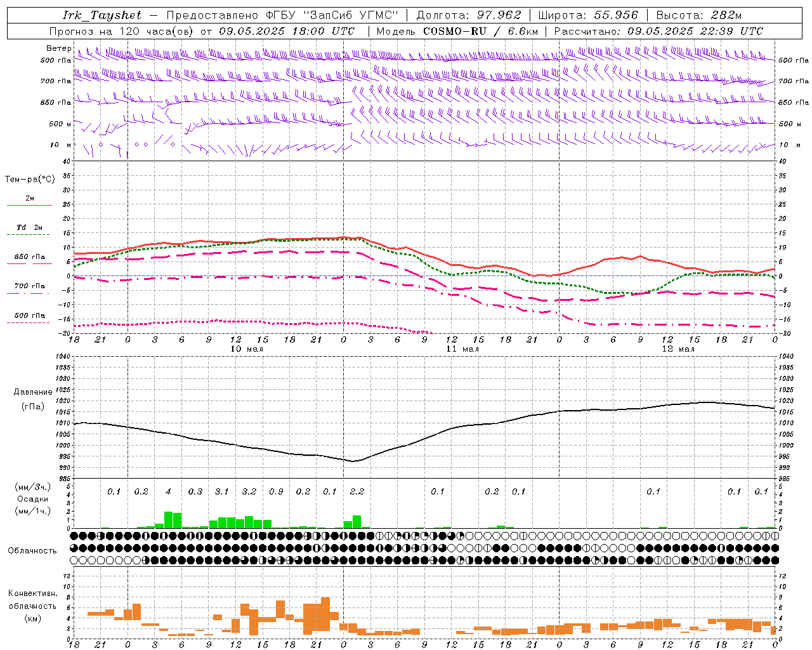Click the 3-hour precipitation value 3.1
The height and width of the screenshot is (650, 812).
[221, 491]
